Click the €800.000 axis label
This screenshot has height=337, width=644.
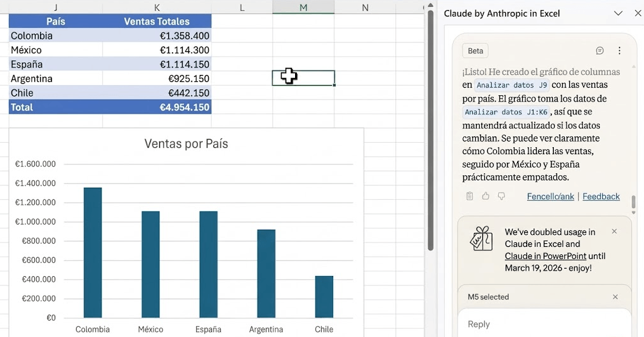click(39, 241)
